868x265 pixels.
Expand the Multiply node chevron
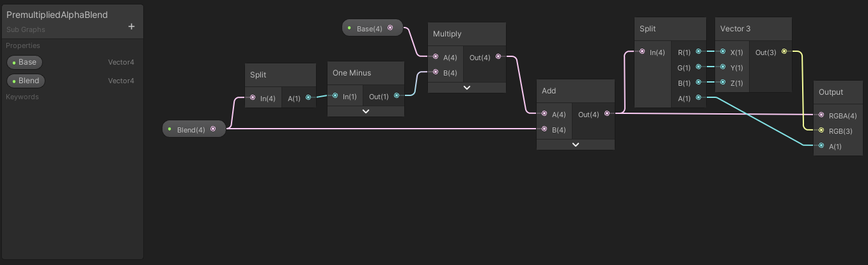click(467, 87)
